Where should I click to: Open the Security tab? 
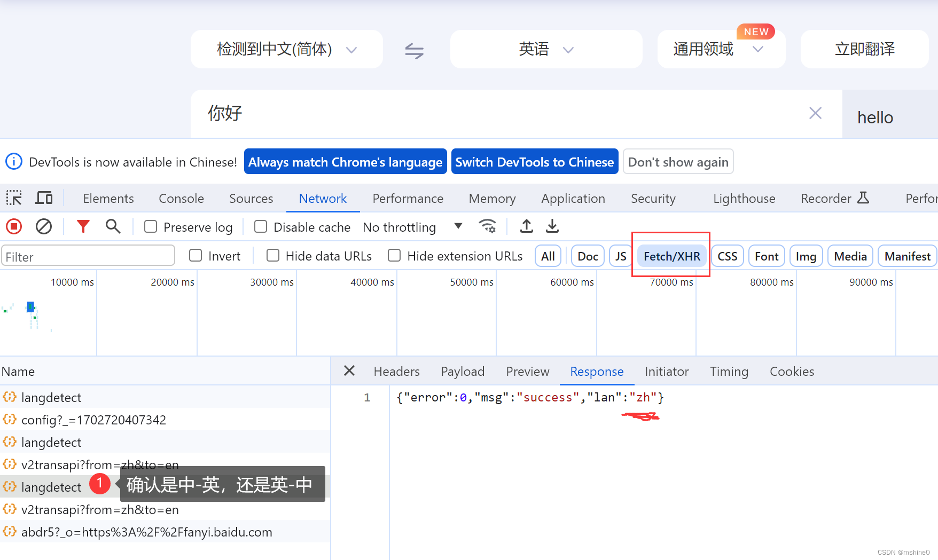coord(653,198)
